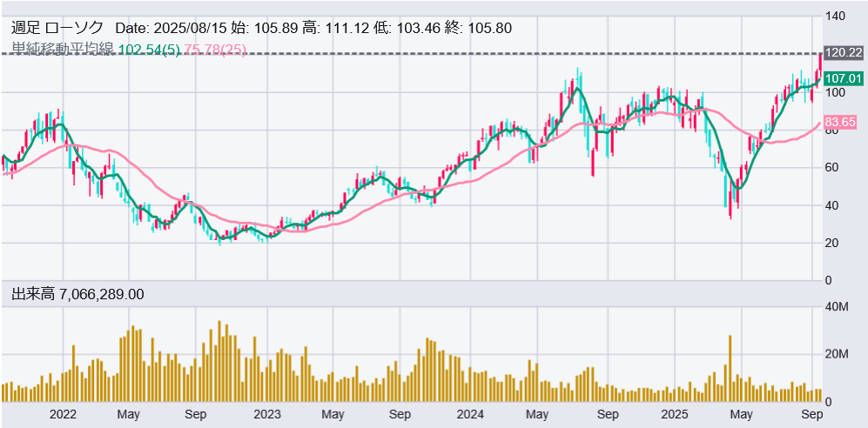Click the 140 price axis label

(x=835, y=17)
